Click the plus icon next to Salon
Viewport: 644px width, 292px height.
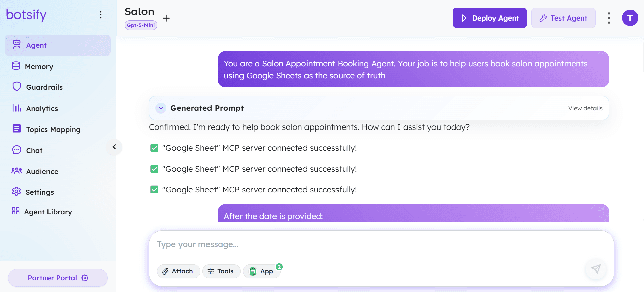[x=166, y=18]
